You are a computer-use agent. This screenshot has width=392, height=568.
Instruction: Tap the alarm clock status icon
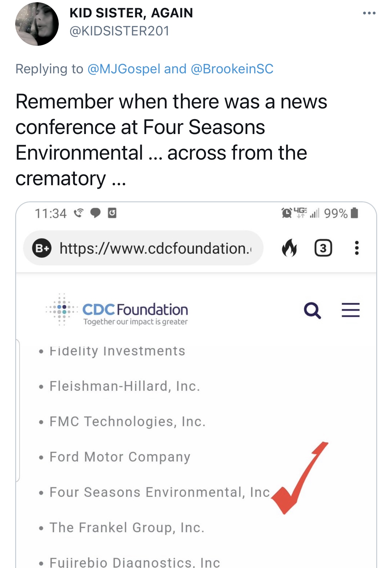286,213
